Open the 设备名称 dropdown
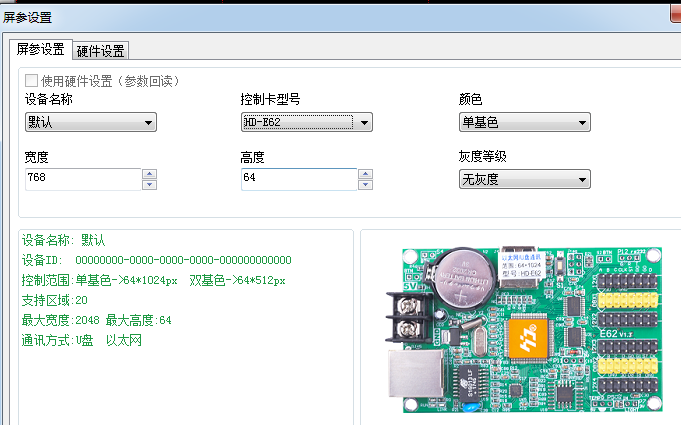 [x=91, y=122]
